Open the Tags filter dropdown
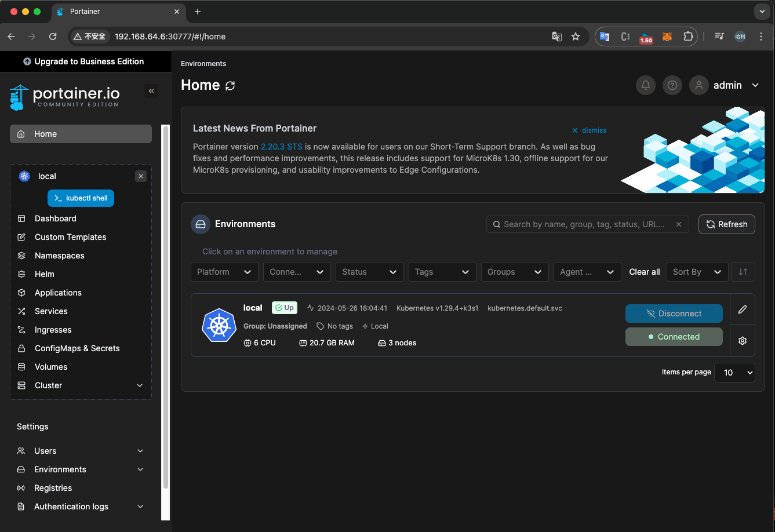 pos(442,272)
